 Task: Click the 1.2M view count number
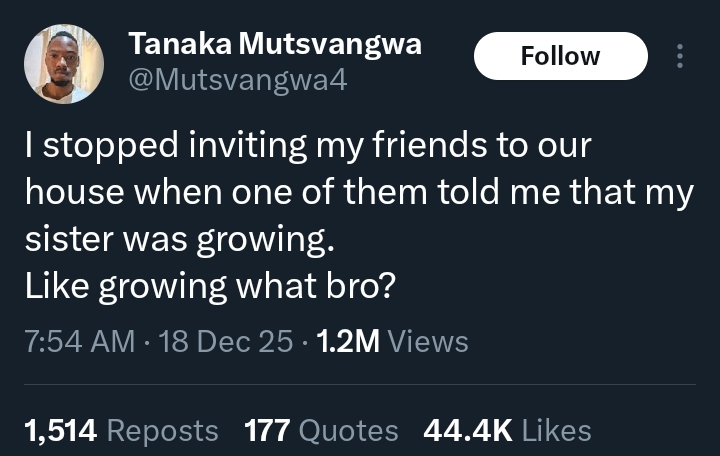click(348, 341)
